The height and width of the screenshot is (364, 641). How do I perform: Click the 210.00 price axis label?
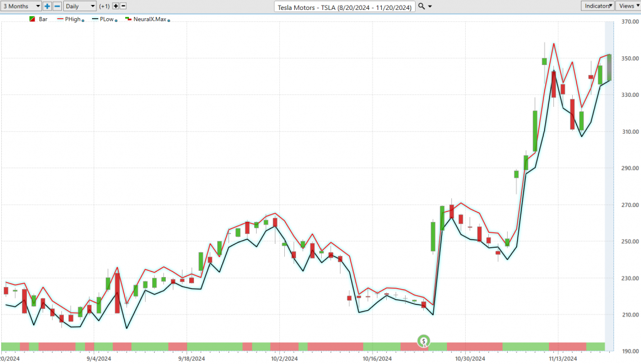[x=630, y=315]
